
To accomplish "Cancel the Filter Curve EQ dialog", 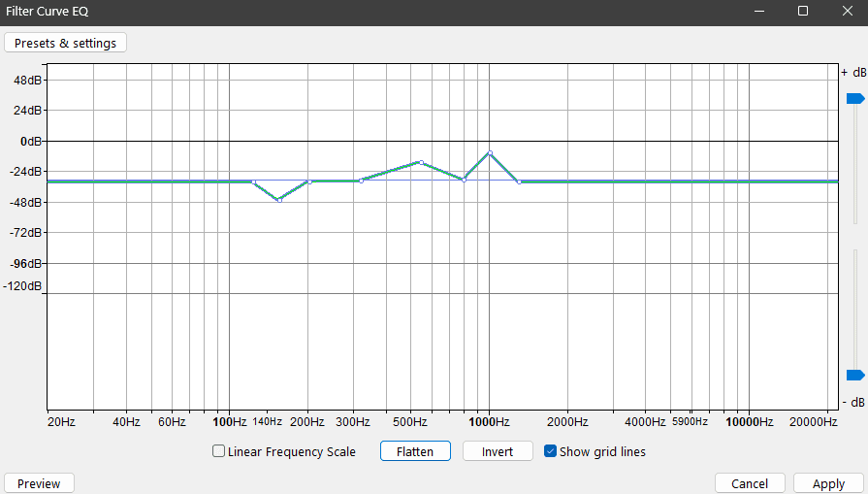I will click(750, 483).
